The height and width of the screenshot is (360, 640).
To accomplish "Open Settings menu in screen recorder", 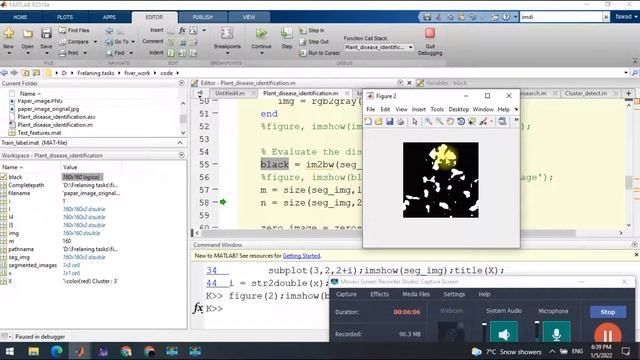I will pyautogui.click(x=454, y=294).
